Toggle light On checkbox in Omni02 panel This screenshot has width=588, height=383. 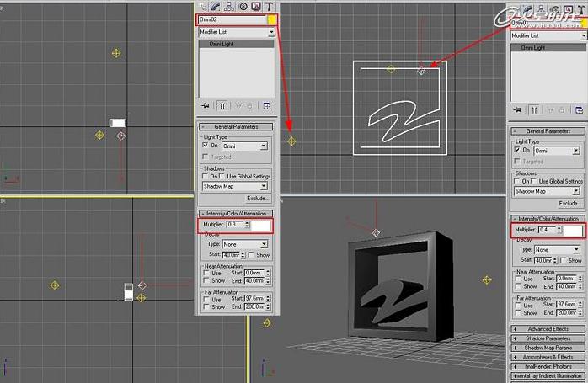click(205, 145)
